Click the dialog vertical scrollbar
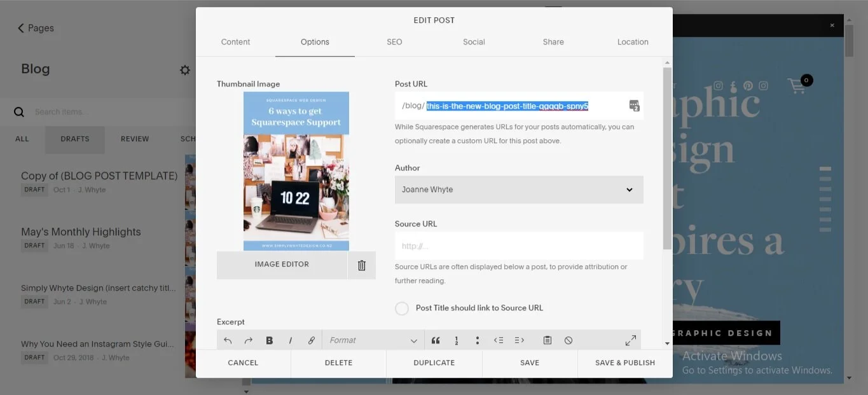 (x=667, y=158)
